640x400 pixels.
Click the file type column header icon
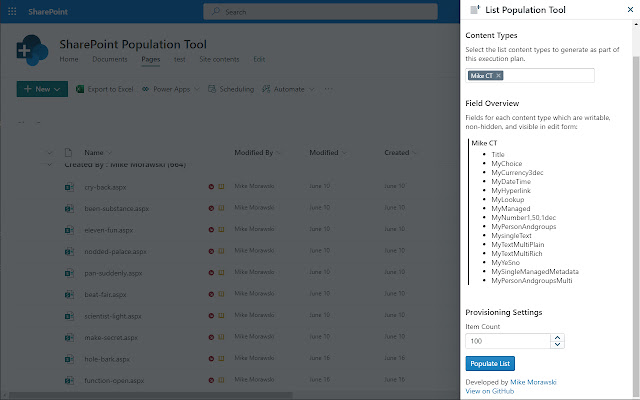click(x=69, y=153)
